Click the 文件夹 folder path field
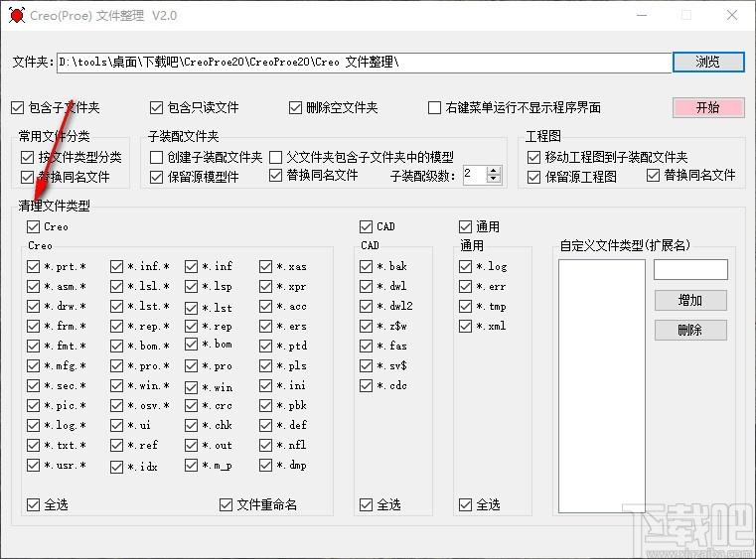This screenshot has height=559, width=756. (364, 63)
